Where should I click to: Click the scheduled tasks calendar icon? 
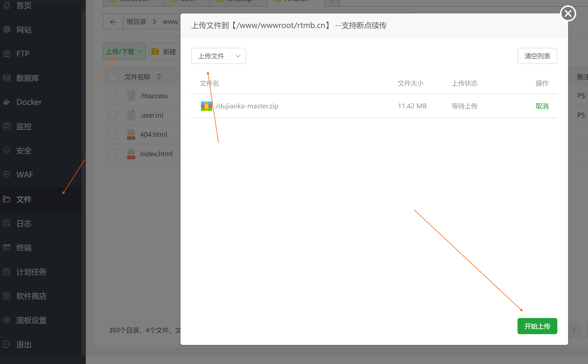point(7,272)
